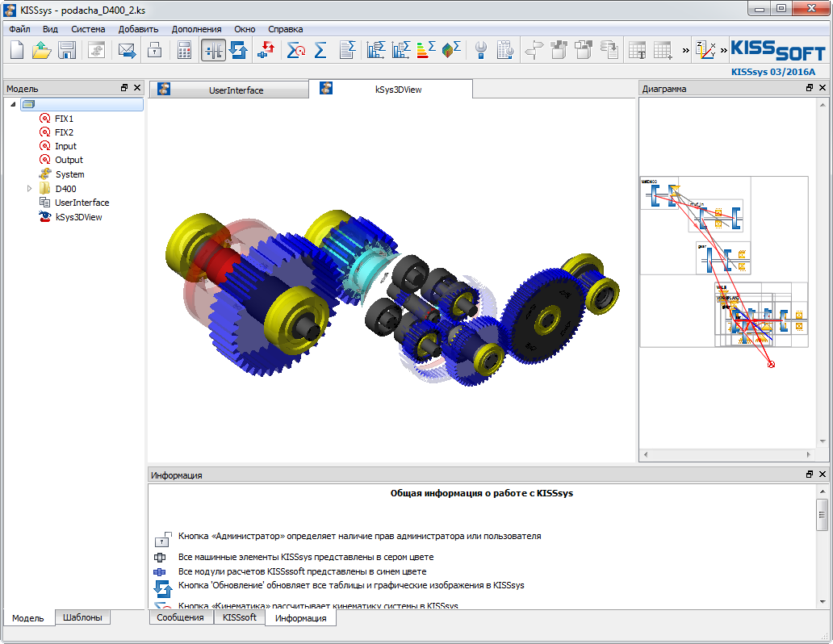
Task: Expand the toolbar overflow chevron next to KISSsoft logo
Action: coord(723,51)
